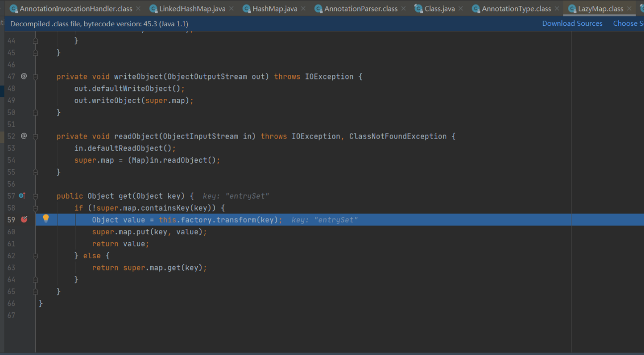Click the AnnotationInvocationHandler.class file type icon

coord(14,8)
